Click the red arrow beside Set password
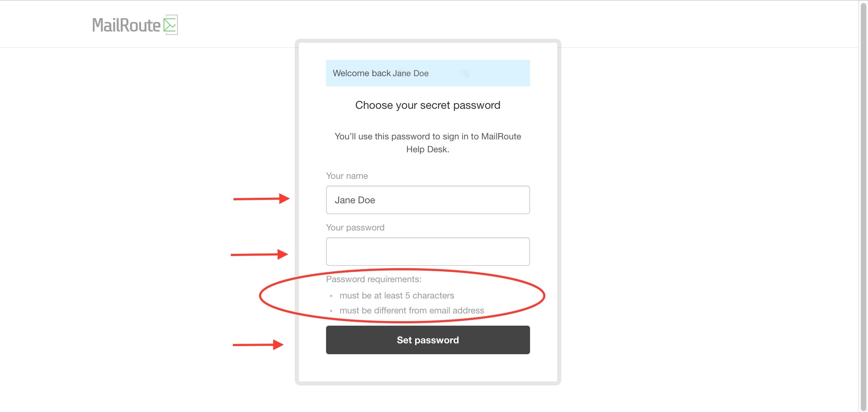The width and height of the screenshot is (868, 412). coord(258,345)
